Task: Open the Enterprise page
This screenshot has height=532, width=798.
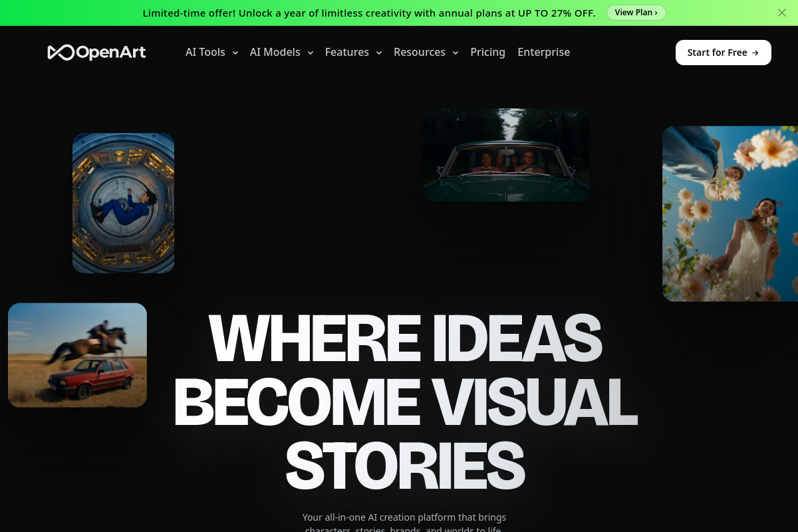Action: [x=543, y=52]
